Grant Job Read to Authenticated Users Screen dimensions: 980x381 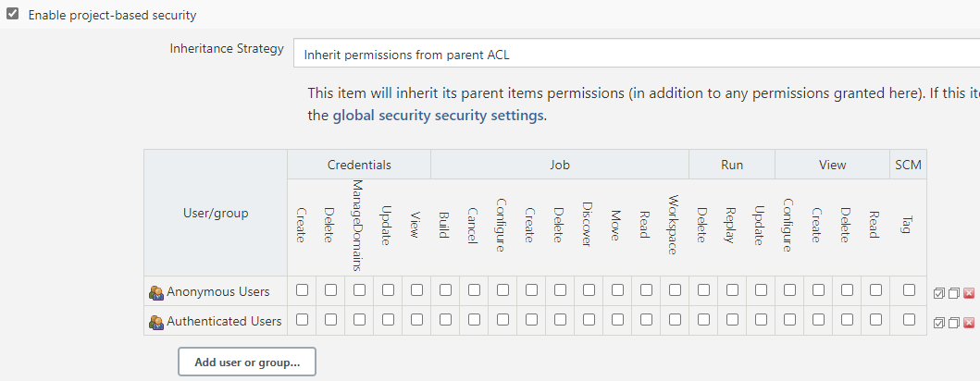646,320
